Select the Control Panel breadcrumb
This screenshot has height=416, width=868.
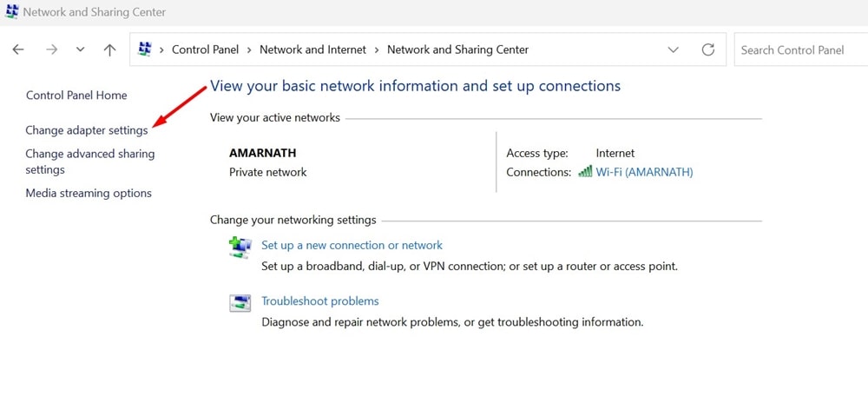(x=203, y=50)
